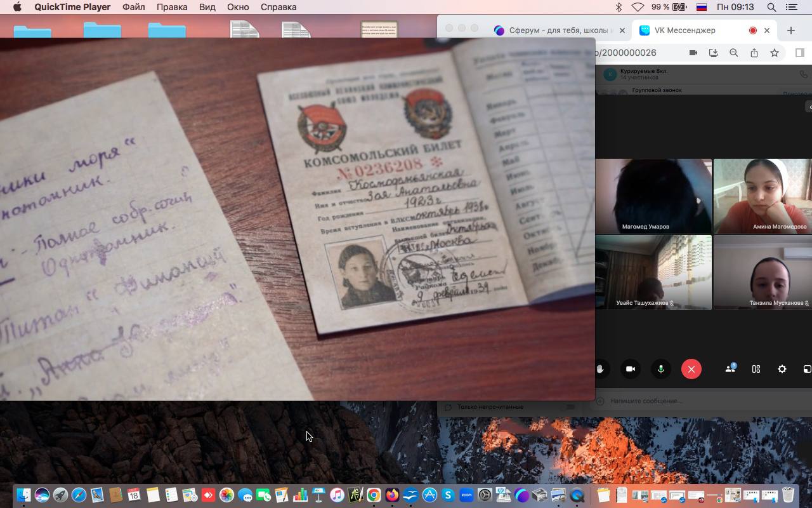Open the Вид menu in menu bar
The width and height of the screenshot is (812, 508).
pos(207,7)
